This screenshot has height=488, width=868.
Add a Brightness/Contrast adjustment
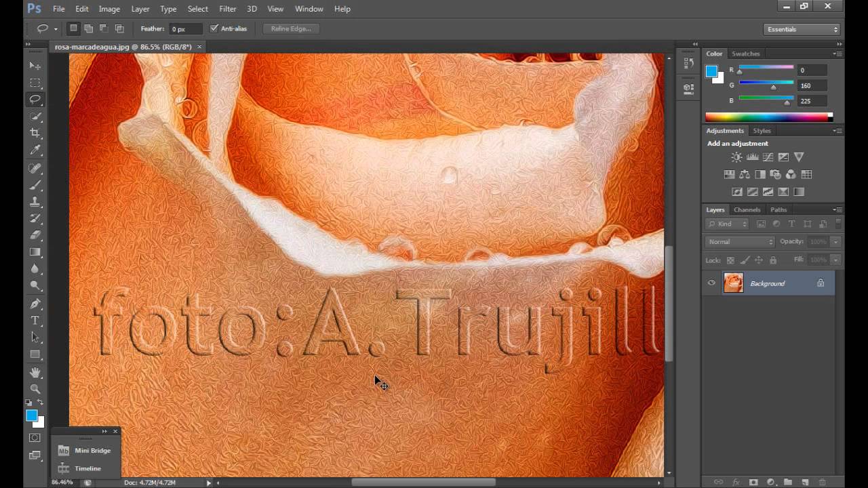[736, 157]
